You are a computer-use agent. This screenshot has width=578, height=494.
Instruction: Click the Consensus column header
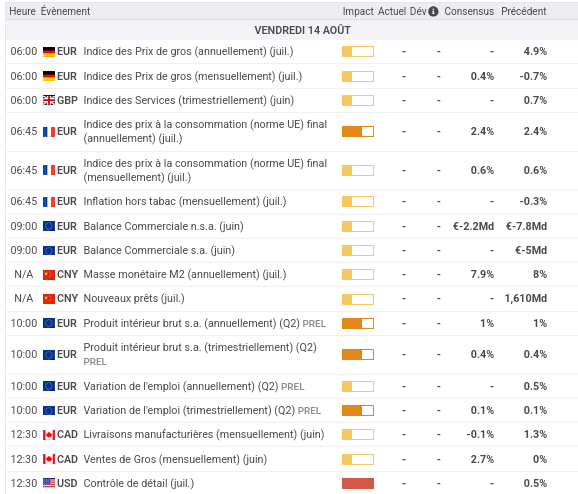[469, 11]
